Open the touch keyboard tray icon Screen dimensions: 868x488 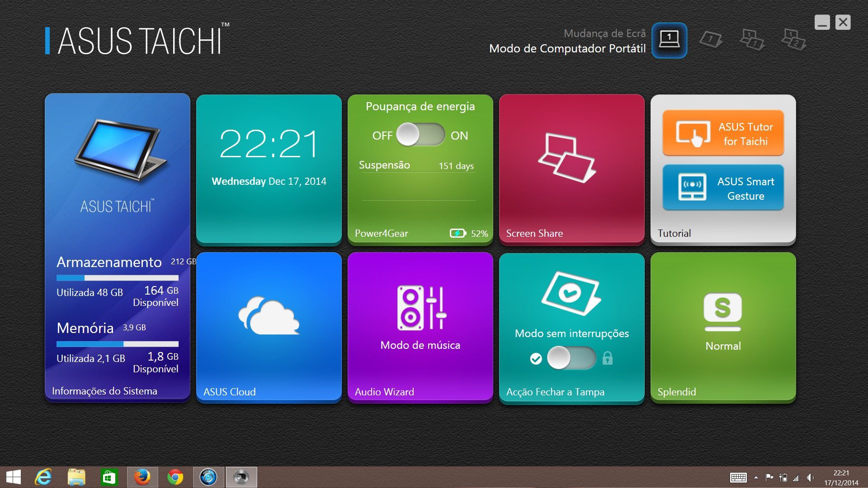(x=738, y=478)
